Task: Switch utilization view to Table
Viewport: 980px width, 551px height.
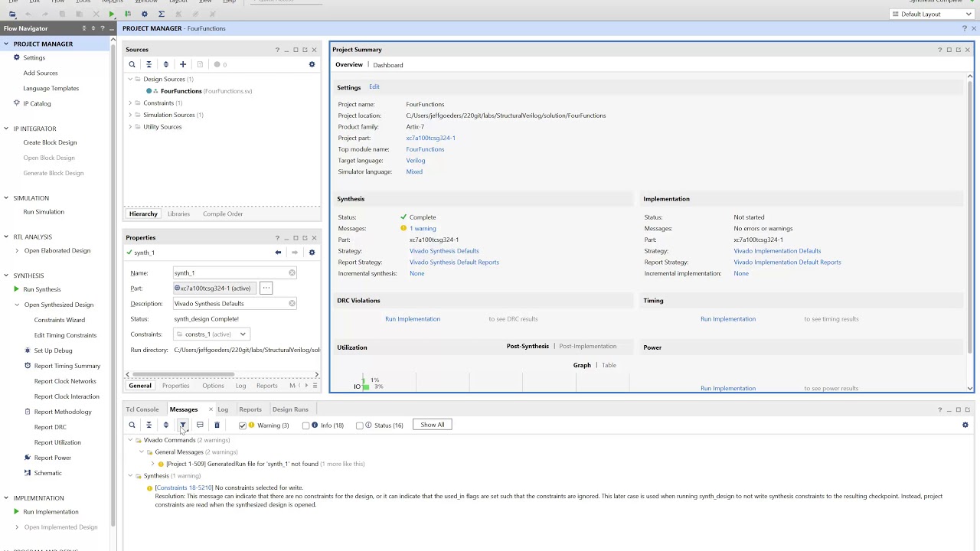Action: tap(609, 365)
